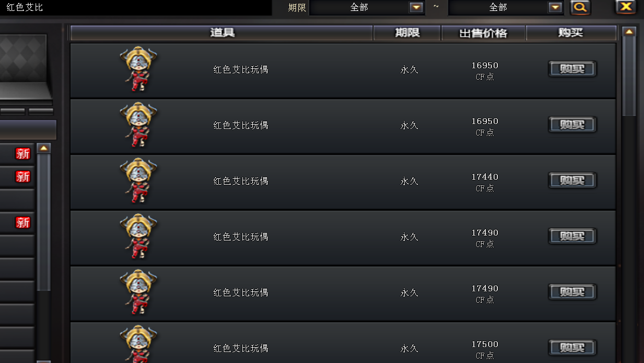Click 购买 for the 17500 CF点 item

(572, 348)
